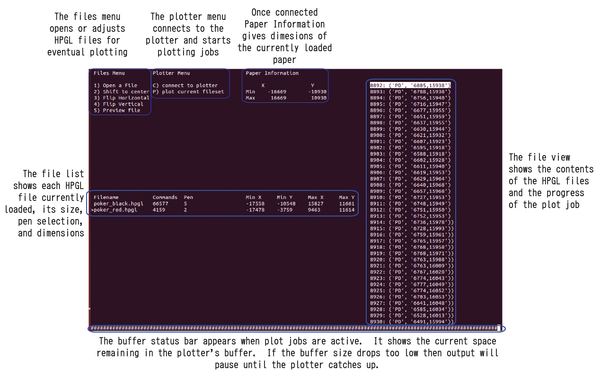Click the 'Max' row label in Paper Information
Image resolution: width=600 pixels, height=379 pixels.
click(x=250, y=98)
